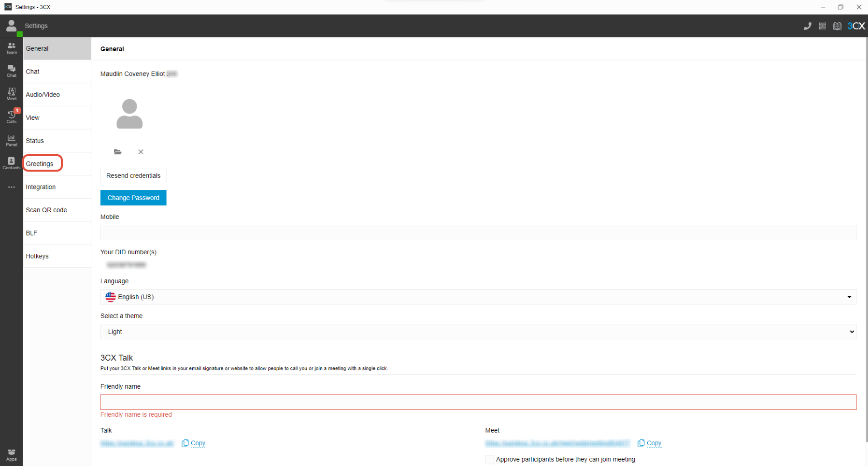Select Status settings tab

pyautogui.click(x=57, y=141)
